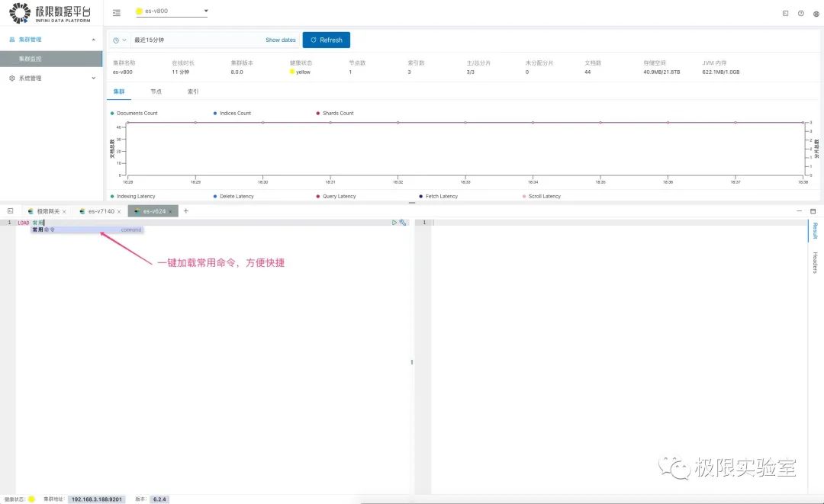824x504 pixels.
Task: Open the time range clock dropdown
Action: point(119,40)
